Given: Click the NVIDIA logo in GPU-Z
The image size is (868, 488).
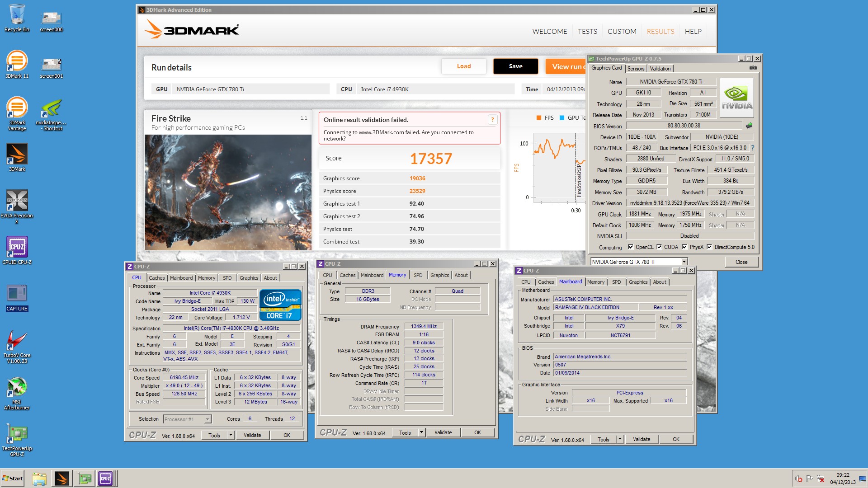Looking at the screenshot, I should (x=737, y=98).
